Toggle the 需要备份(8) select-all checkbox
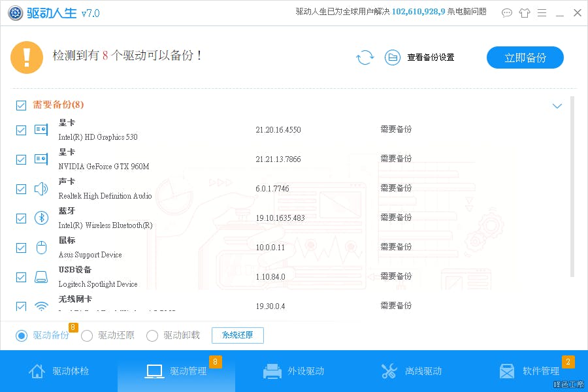This screenshot has width=588, height=392. [x=21, y=105]
